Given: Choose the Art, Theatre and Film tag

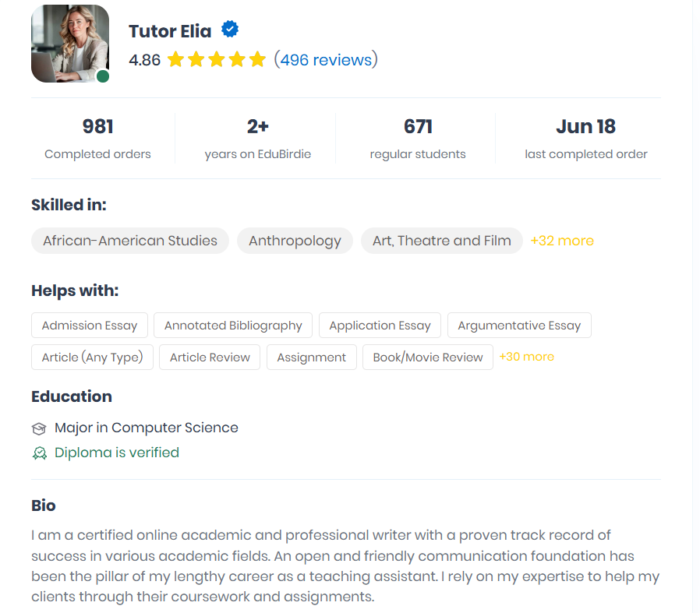Looking at the screenshot, I should click(x=441, y=241).
